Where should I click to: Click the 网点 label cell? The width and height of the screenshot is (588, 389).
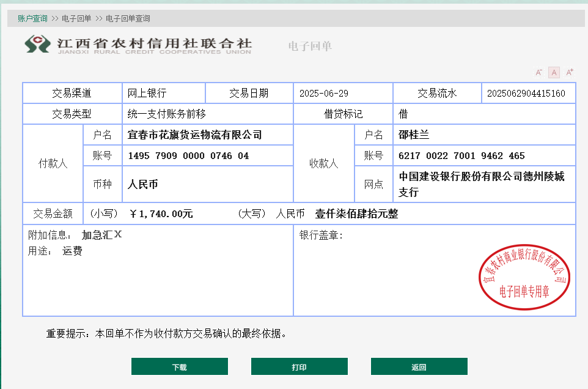click(x=373, y=184)
